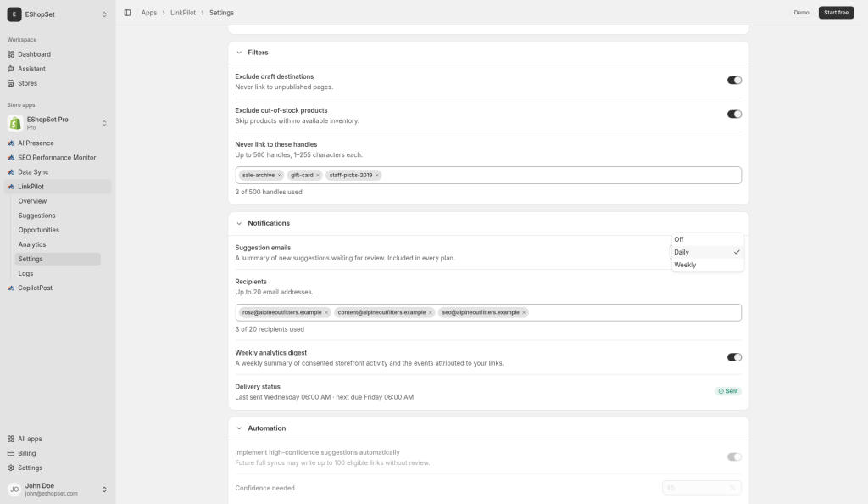Click '3 of 500 handles used' text
868x504 pixels.
click(x=269, y=193)
